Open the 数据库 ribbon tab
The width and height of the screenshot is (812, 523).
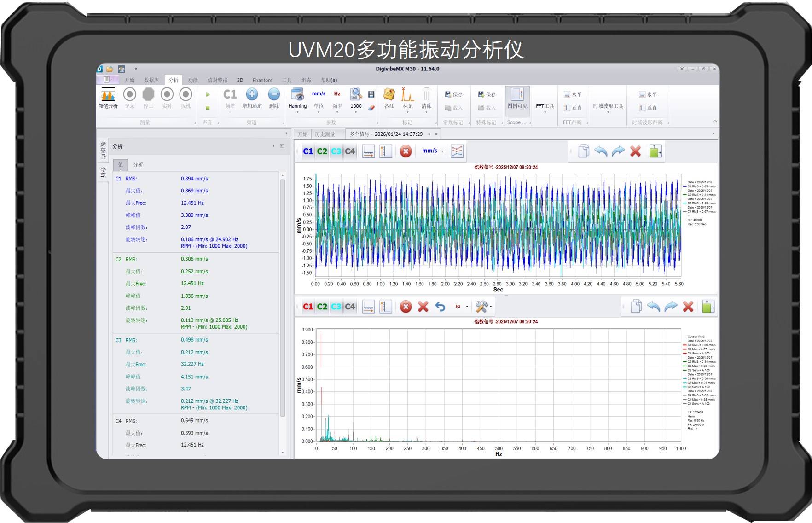pyautogui.click(x=151, y=80)
